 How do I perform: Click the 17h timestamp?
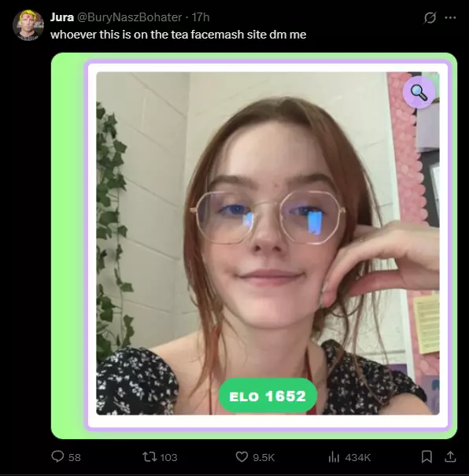point(201,17)
